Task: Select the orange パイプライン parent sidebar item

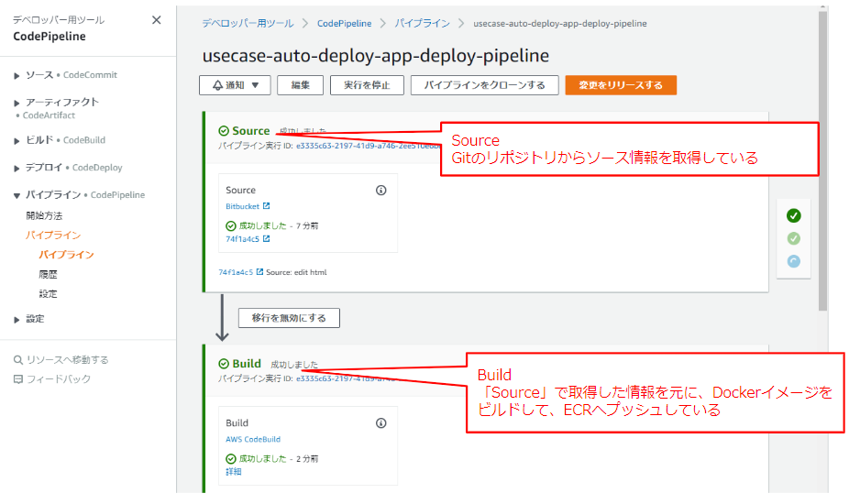Action: [53, 235]
